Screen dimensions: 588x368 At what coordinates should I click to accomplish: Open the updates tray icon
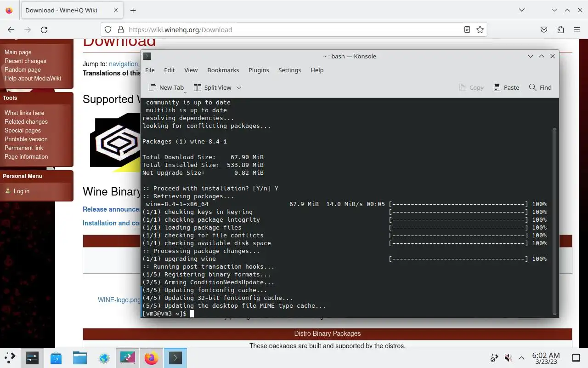click(x=494, y=358)
